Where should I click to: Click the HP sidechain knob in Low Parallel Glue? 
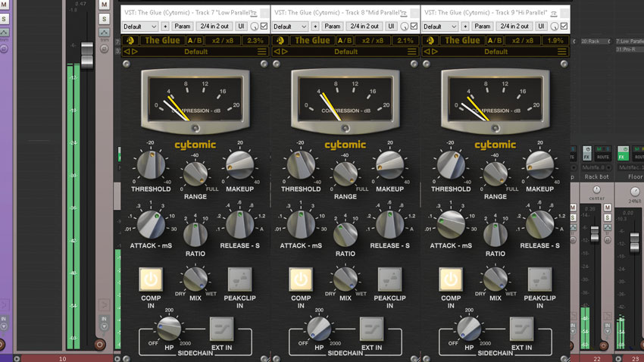[x=169, y=329]
